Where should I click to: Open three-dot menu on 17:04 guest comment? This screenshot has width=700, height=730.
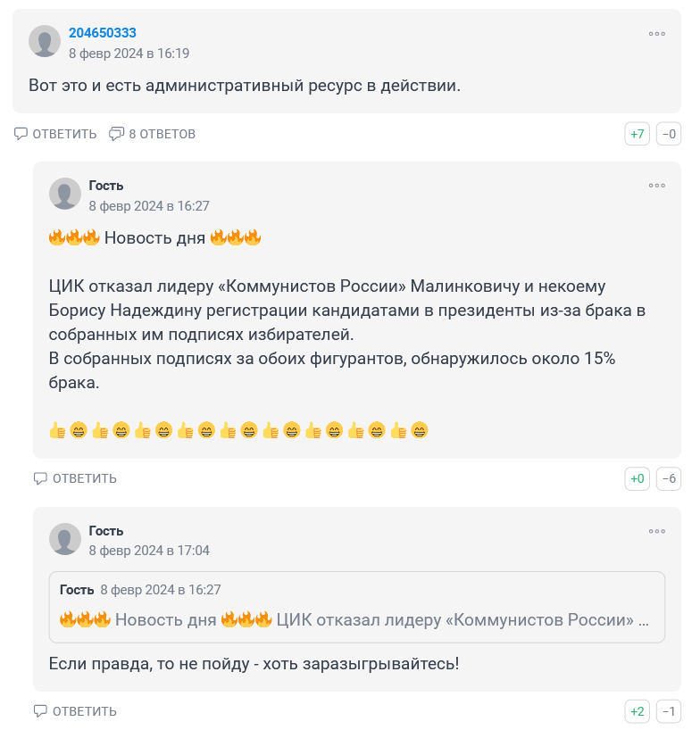click(x=656, y=531)
